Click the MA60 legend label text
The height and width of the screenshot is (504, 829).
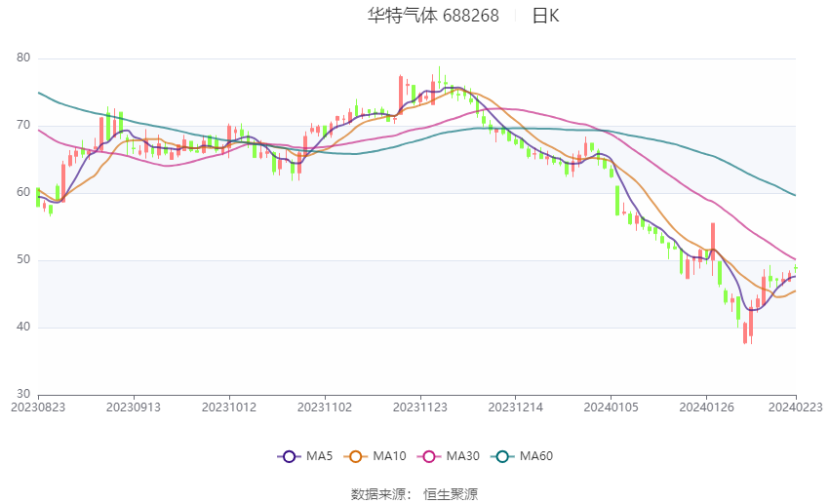pyautogui.click(x=536, y=456)
